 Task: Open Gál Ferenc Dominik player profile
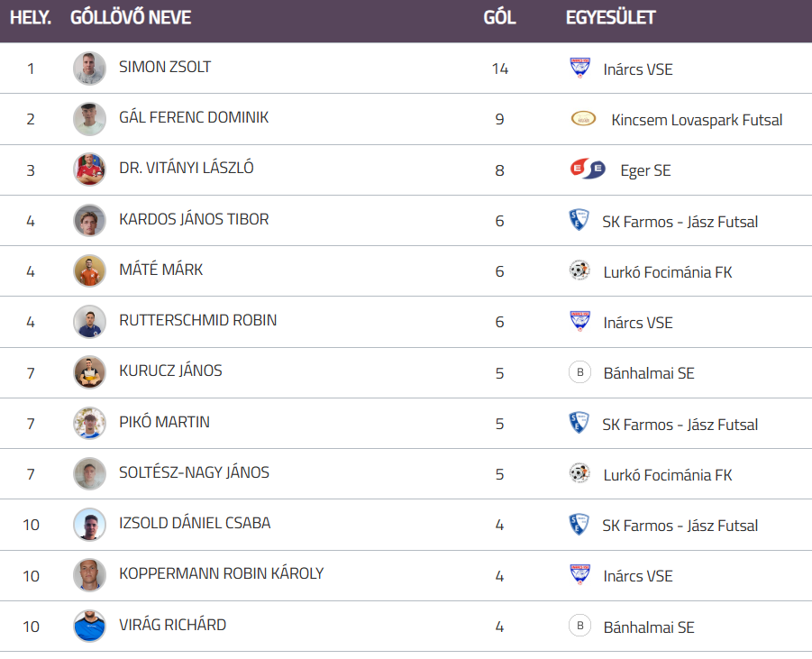point(194,117)
